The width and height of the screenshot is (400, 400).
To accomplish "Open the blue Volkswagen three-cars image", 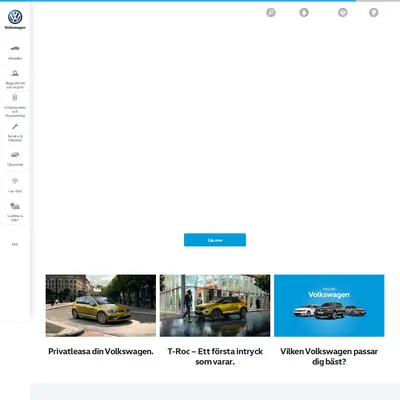I will (x=329, y=306).
